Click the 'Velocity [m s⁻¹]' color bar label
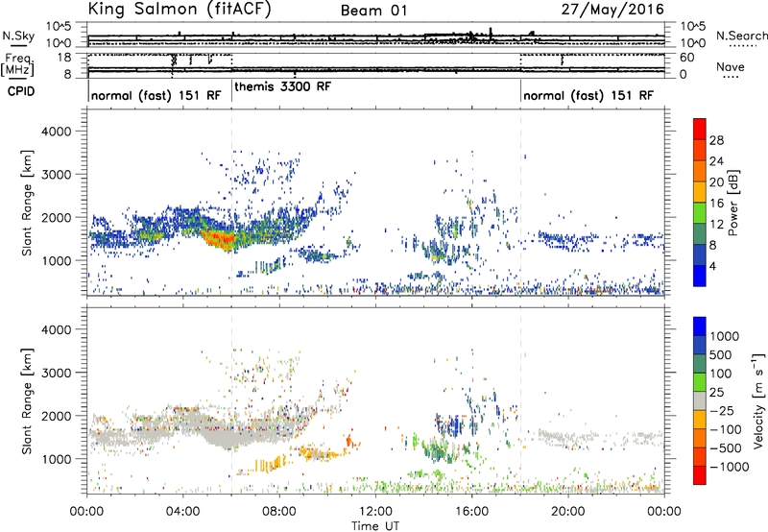Viewport: 768px width, 532px height. coord(758,400)
